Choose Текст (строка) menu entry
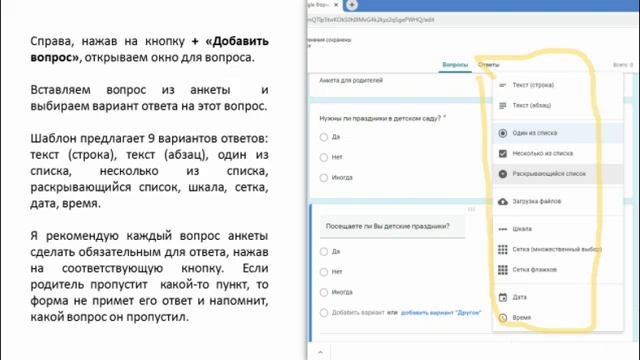640x360 pixels. click(558, 85)
